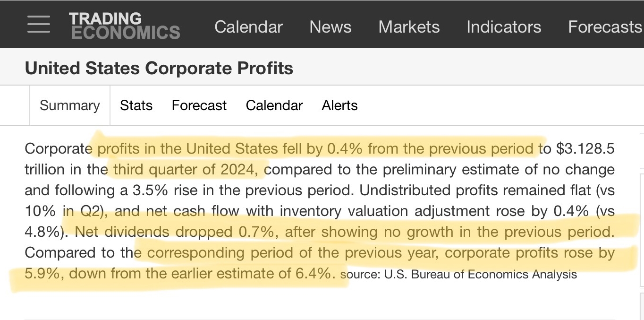
Task: Open the Markets navigation item
Action: pos(409,27)
